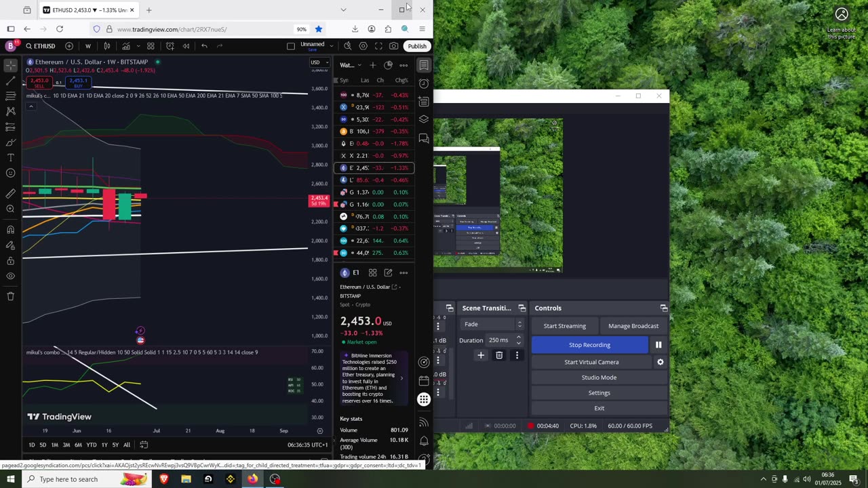Click Start Streaming in OBS

tap(564, 326)
